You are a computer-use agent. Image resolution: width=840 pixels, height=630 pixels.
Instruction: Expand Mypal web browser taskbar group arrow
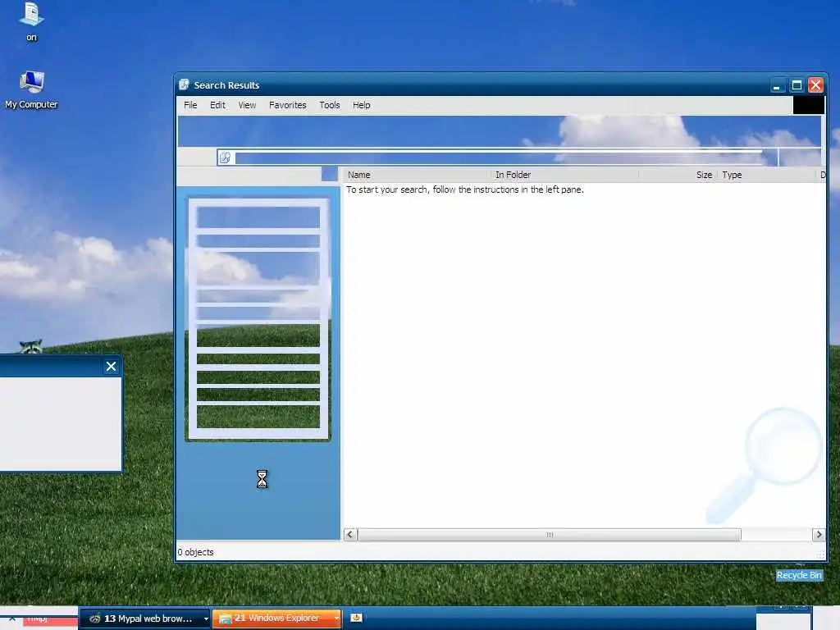(x=206, y=619)
